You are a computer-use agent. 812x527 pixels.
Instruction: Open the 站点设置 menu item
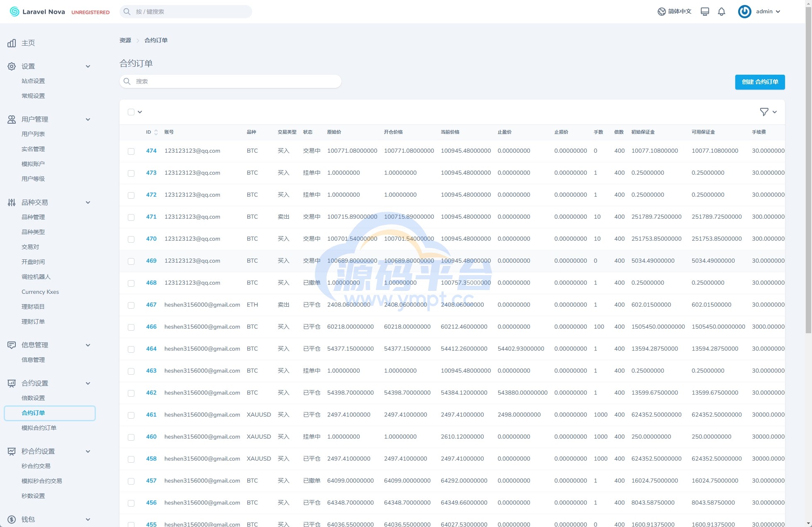(x=33, y=81)
